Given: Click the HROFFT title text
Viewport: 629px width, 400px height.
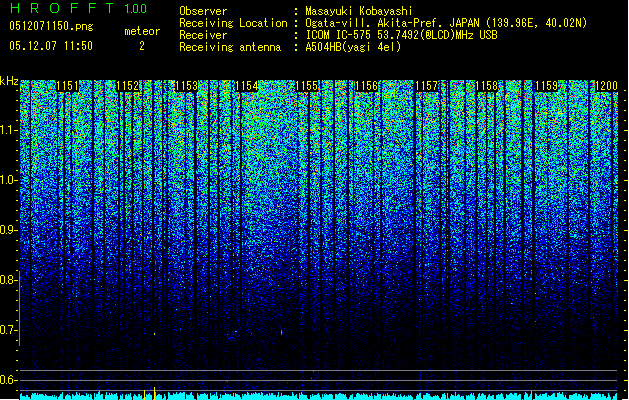Looking at the screenshot, I should point(61,8).
